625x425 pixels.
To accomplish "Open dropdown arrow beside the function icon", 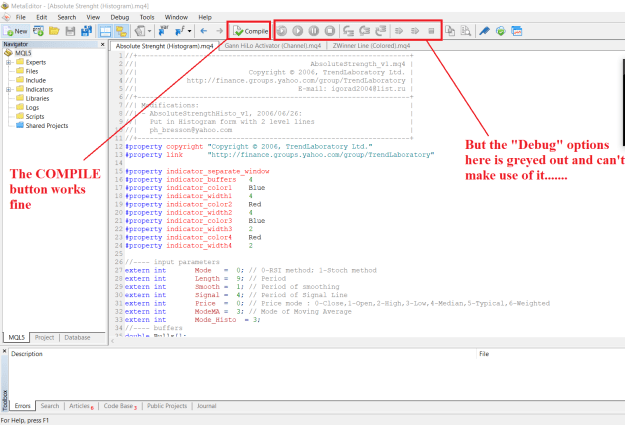I will pos(189,31).
